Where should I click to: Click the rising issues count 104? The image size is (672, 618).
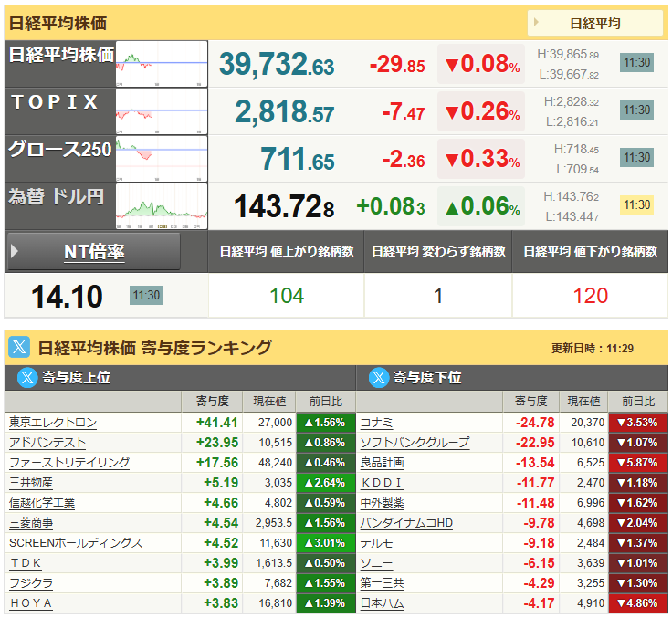pyautogui.click(x=287, y=296)
